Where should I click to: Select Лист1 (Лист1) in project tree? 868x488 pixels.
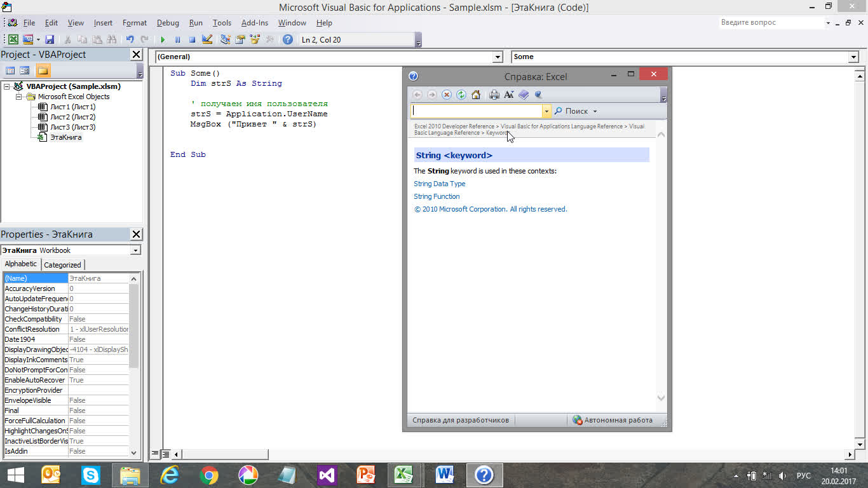tap(73, 107)
